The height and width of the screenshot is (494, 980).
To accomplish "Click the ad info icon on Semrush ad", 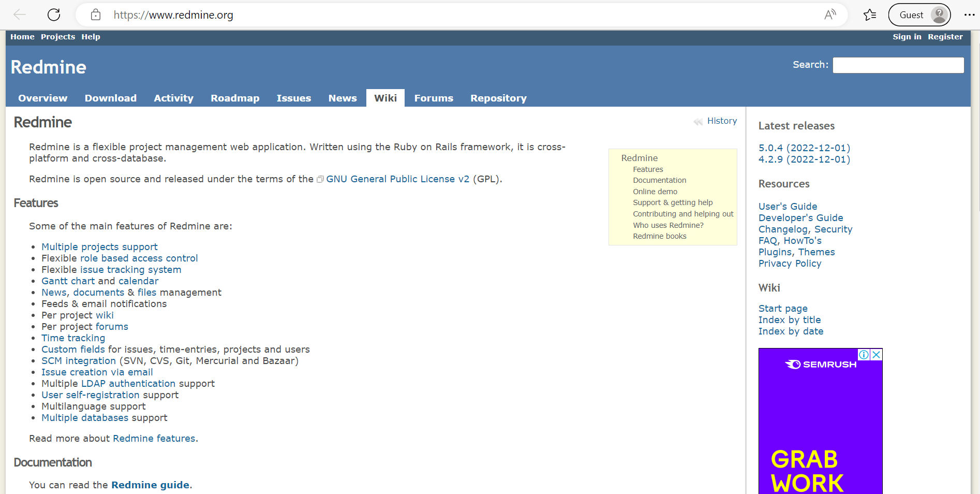I will pos(864,355).
